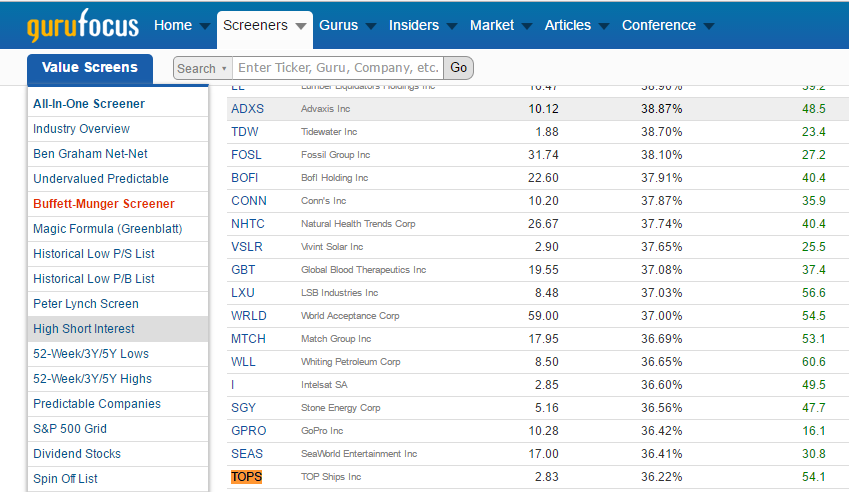849x492 pixels.
Task: Choose Magic Formula (Greenblatt) screen
Action: [x=107, y=229]
